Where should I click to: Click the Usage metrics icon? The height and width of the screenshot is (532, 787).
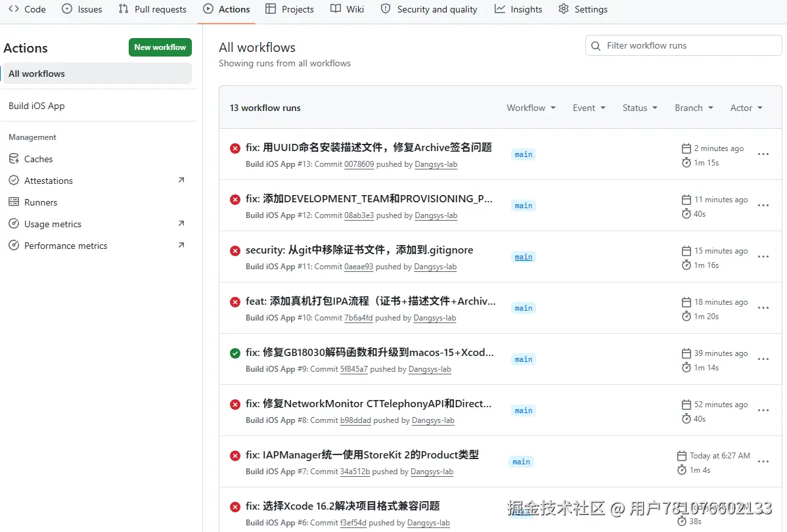click(x=14, y=223)
